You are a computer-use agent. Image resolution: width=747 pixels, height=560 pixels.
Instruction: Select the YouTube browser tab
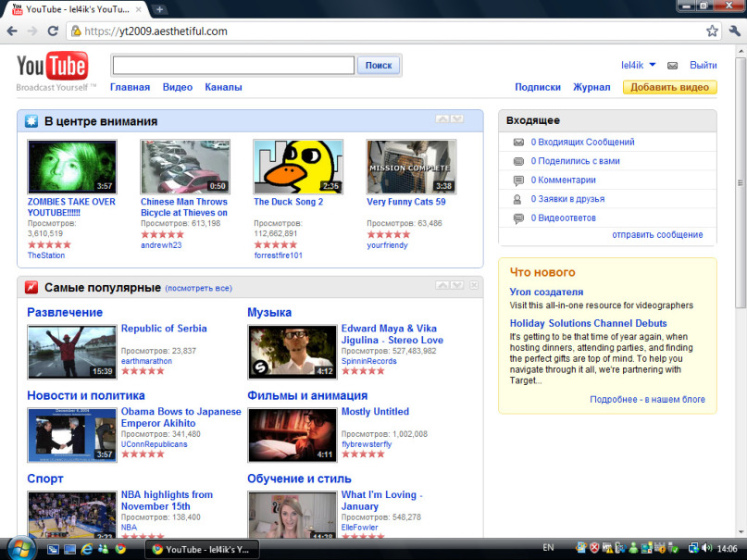click(77, 9)
